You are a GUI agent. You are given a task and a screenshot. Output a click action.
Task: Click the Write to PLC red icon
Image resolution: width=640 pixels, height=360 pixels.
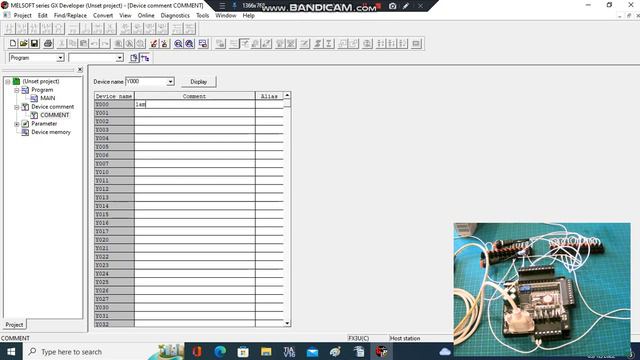[153, 43]
